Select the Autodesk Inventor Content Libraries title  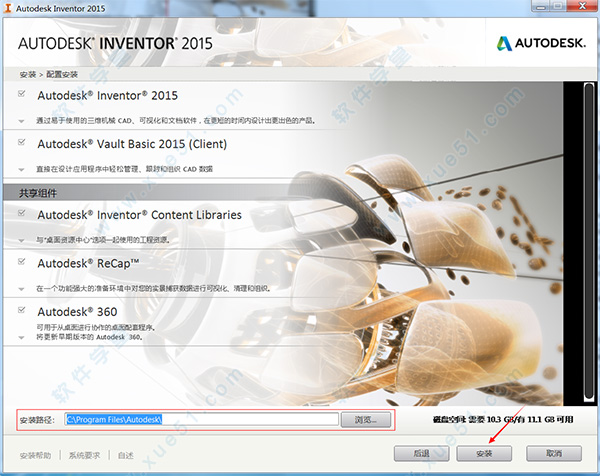[x=139, y=215]
